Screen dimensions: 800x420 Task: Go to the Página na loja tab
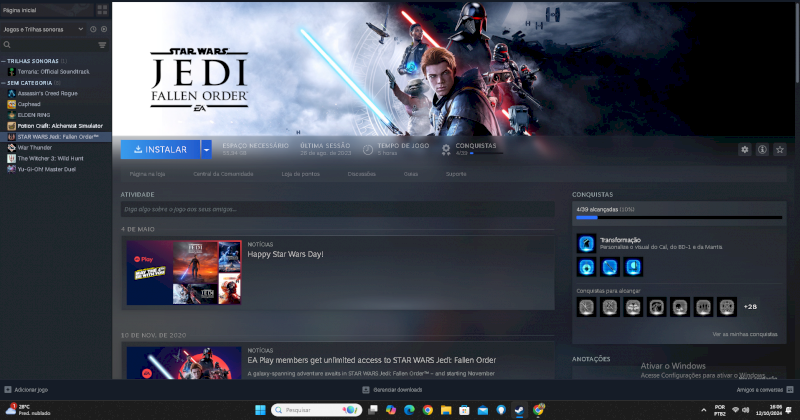[x=147, y=174]
